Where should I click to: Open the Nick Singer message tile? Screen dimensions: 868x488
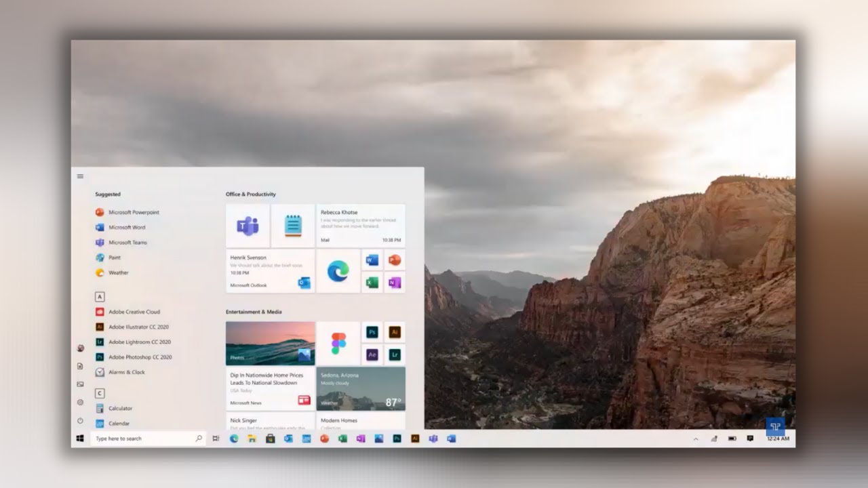(x=270, y=421)
